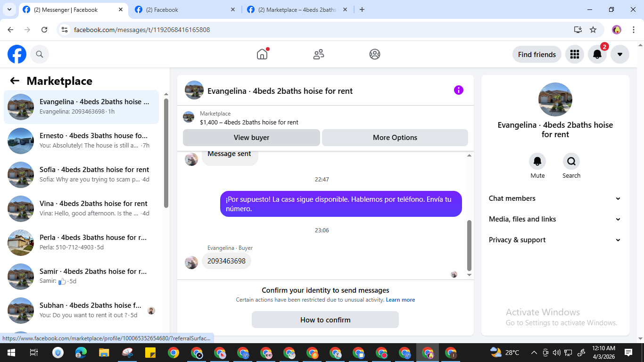Bookmark this page with star icon
This screenshot has width=644, height=362.
pyautogui.click(x=593, y=30)
